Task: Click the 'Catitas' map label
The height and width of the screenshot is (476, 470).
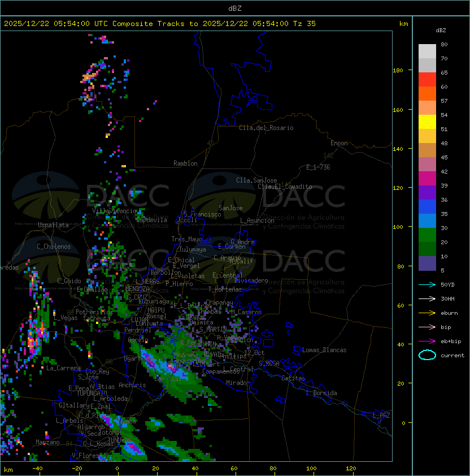Action: click(293, 378)
